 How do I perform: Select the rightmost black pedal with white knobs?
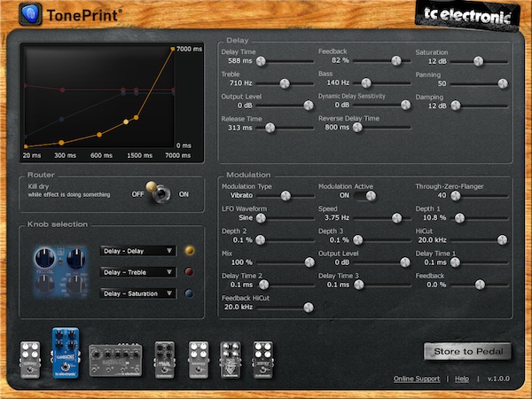click(263, 360)
